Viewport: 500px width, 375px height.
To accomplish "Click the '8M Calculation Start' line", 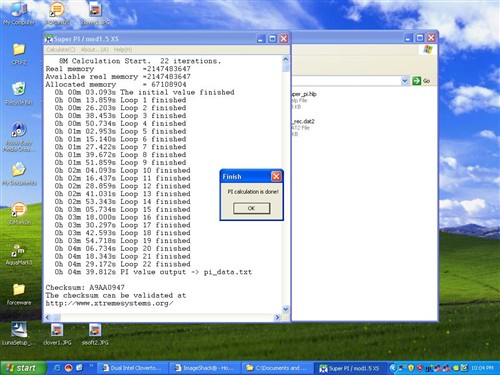I will point(140,61).
